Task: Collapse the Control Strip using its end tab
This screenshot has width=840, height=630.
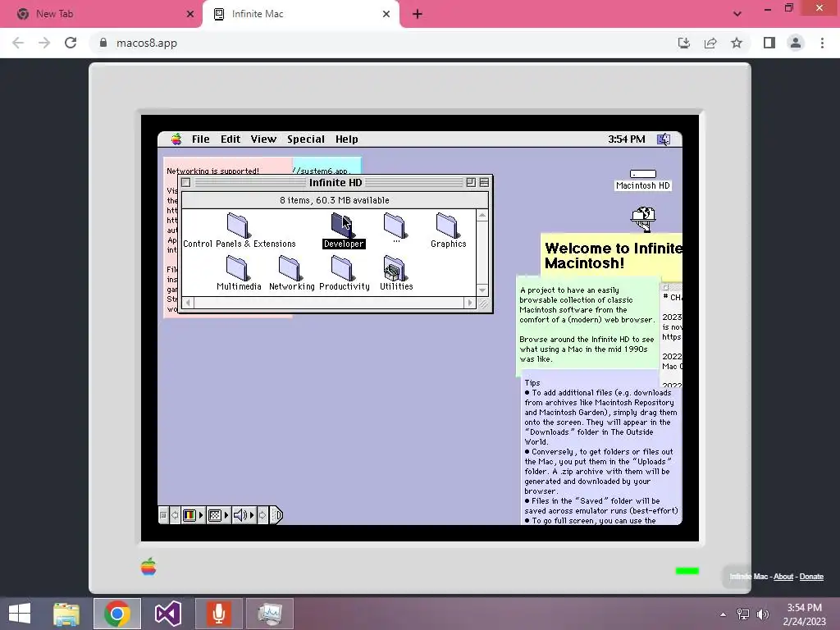Action: click(276, 515)
